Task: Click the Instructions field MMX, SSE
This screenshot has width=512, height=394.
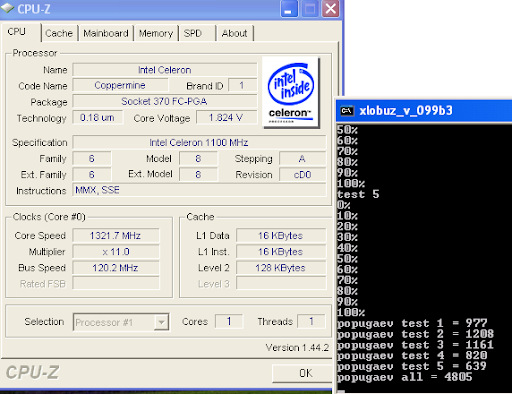Action: (x=199, y=190)
